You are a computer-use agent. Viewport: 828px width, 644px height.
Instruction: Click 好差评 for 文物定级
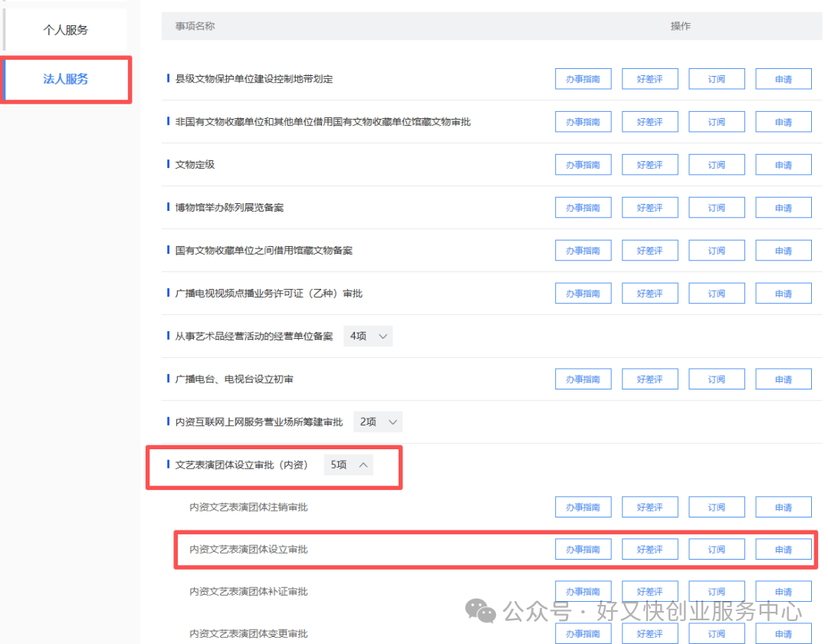coord(650,165)
